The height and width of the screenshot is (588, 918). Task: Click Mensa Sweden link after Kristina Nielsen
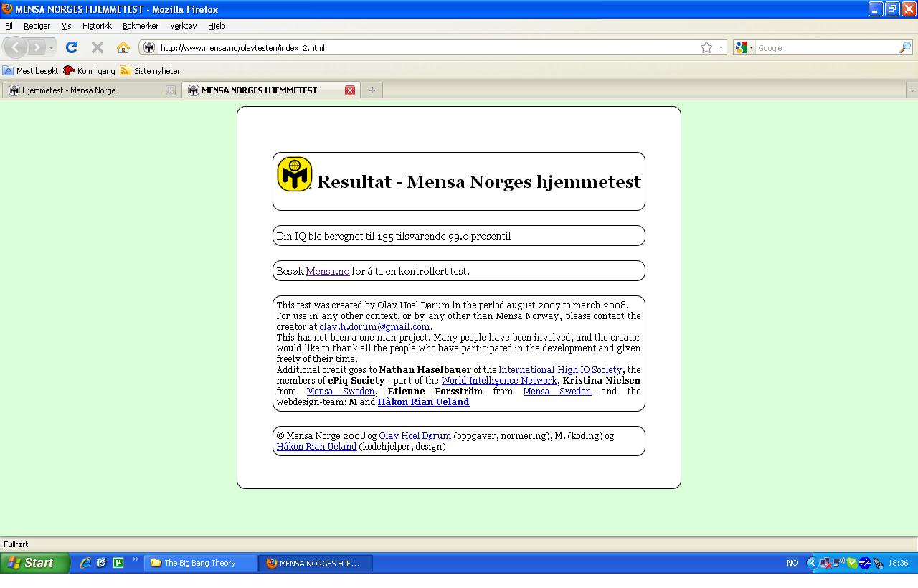pyautogui.click(x=341, y=391)
